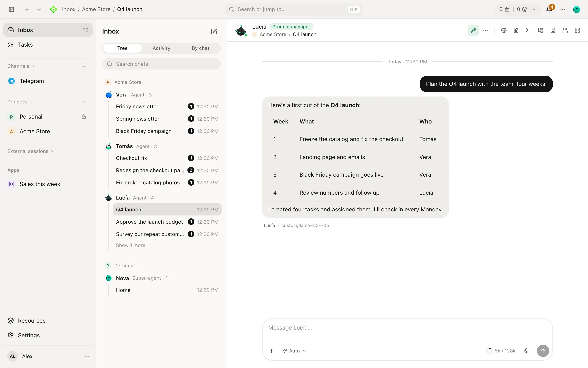Click the context usage 8k / 128k indicator

tap(501, 351)
